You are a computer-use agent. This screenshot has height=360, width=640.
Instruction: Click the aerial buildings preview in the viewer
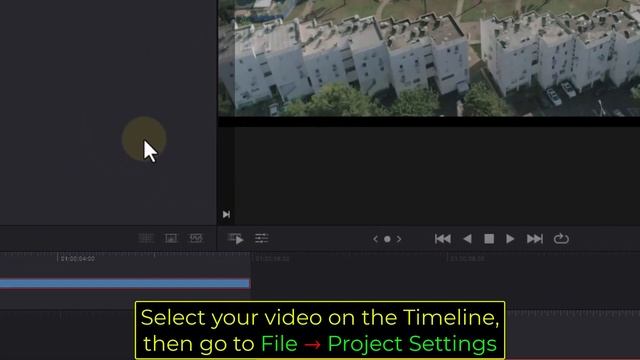429,58
